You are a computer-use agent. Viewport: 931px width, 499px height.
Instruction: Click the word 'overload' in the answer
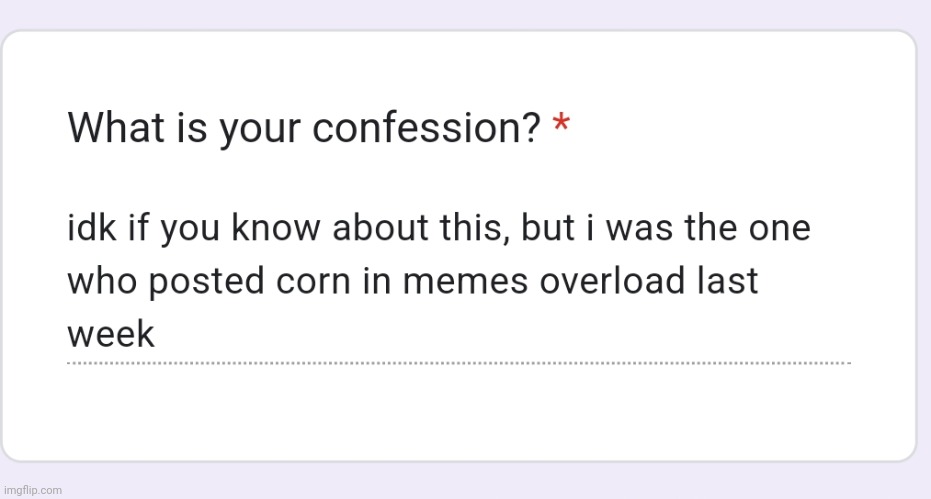coord(611,281)
